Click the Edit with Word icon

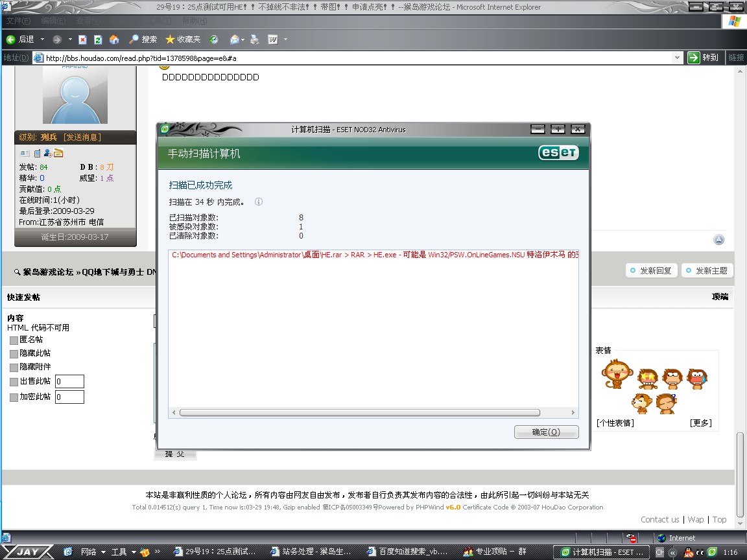pos(272,40)
